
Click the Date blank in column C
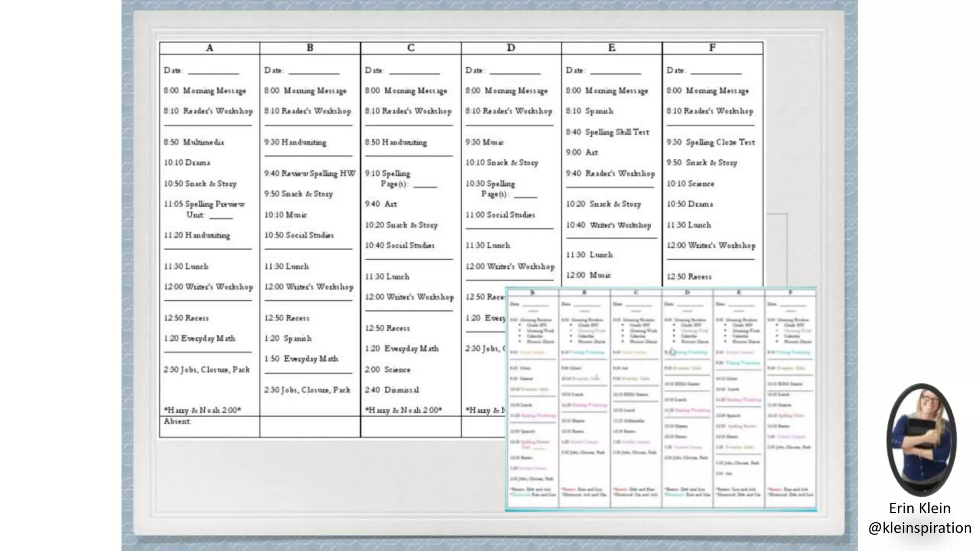(414, 72)
